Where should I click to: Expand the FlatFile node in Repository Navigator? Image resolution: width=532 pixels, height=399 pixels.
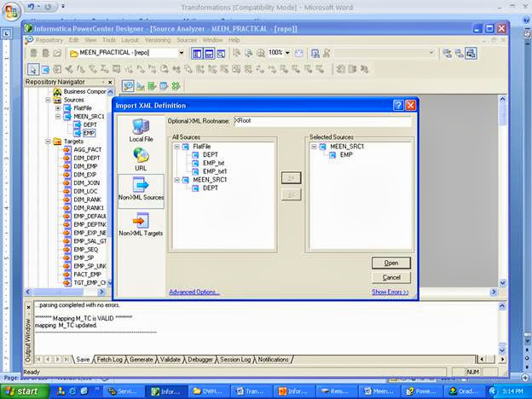58,108
